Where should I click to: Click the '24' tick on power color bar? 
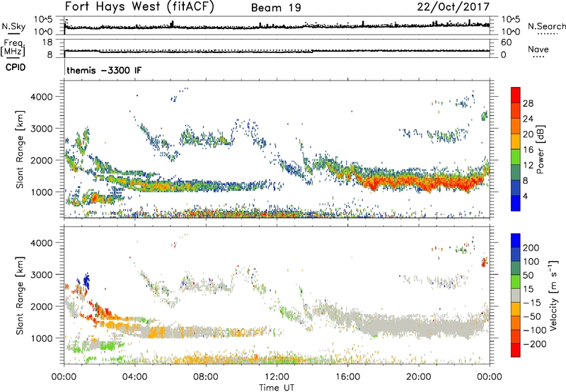click(528, 119)
